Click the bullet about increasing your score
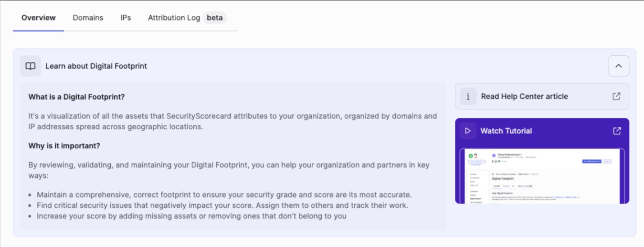This screenshot has width=644, height=247. (x=191, y=216)
